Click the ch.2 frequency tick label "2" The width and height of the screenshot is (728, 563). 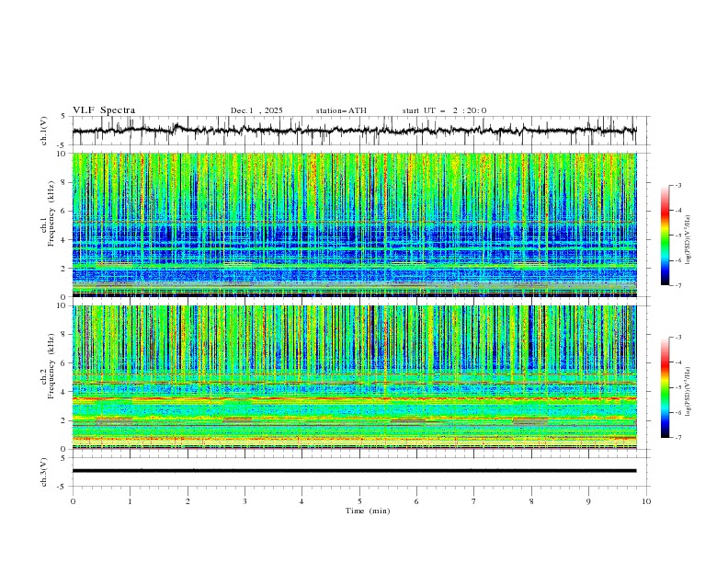coord(64,420)
